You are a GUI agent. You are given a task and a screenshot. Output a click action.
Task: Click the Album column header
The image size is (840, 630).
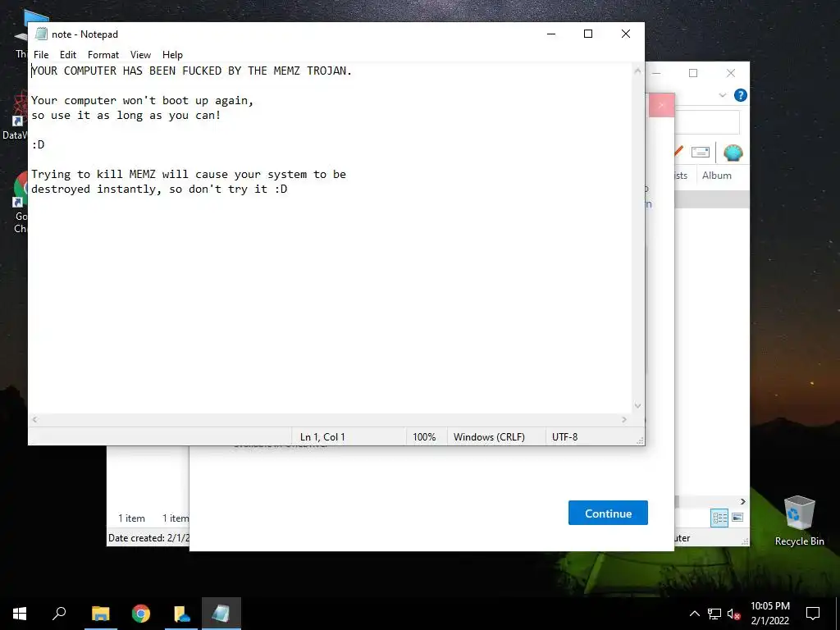pos(716,176)
